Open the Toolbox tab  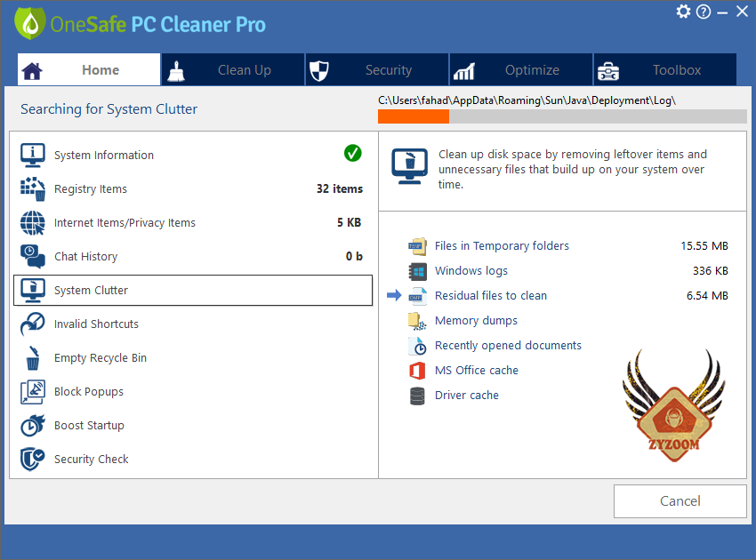[665, 70]
